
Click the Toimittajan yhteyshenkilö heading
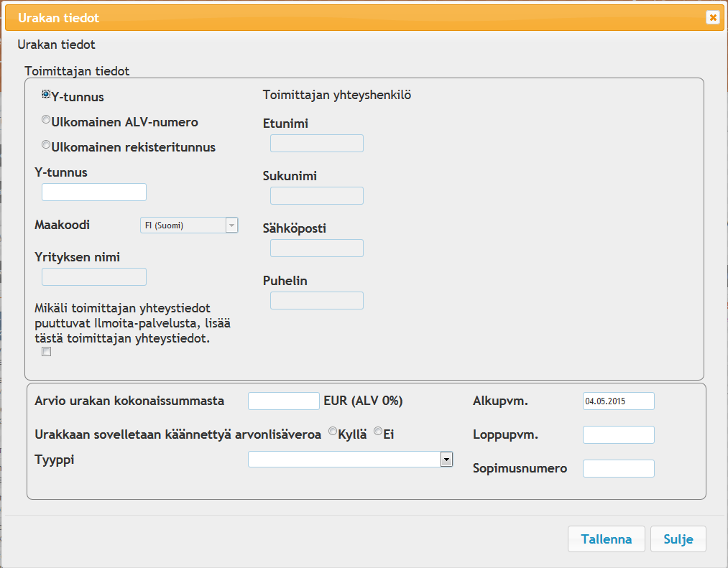tap(337, 95)
